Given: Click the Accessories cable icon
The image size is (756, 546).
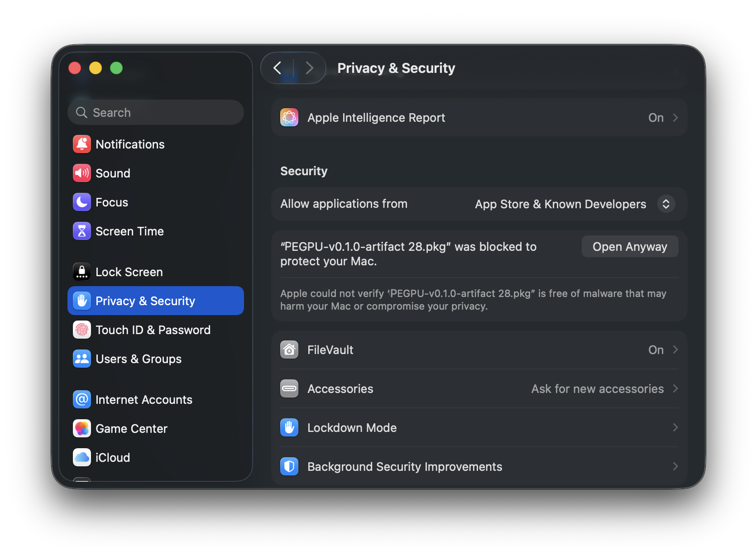Looking at the screenshot, I should click(x=289, y=389).
